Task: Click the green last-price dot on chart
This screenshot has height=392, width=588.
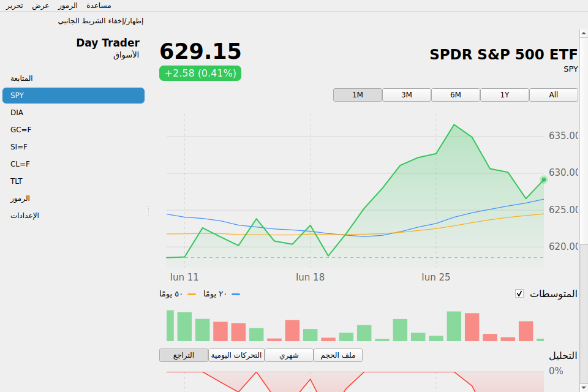Action: click(x=544, y=179)
